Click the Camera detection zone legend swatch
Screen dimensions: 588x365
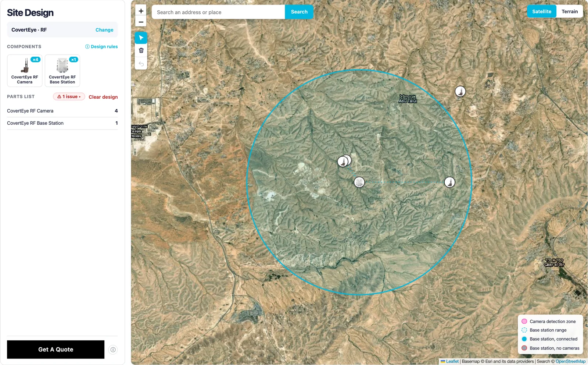click(x=524, y=321)
